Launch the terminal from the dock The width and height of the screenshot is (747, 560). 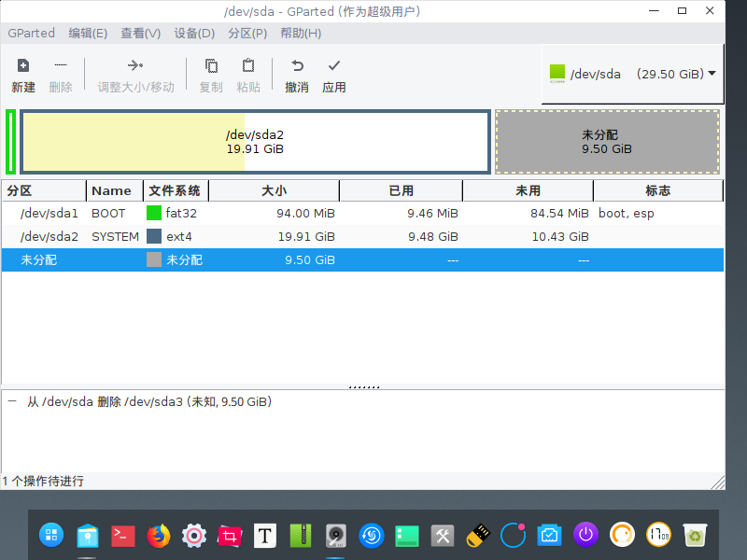click(x=123, y=536)
